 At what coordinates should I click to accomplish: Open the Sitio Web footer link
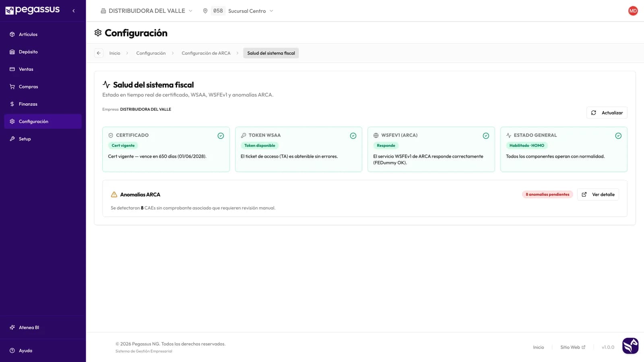click(x=573, y=347)
